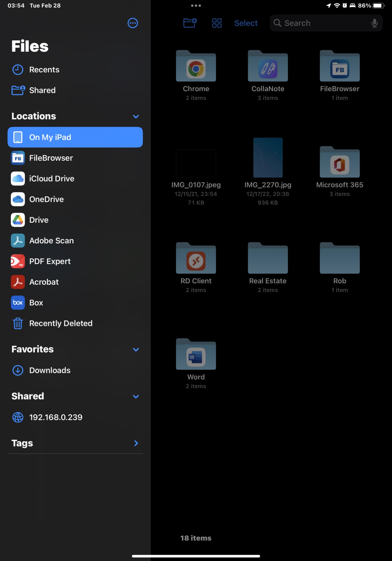The height and width of the screenshot is (561, 392).
Task: Click the Favorites heading text
Action: (33, 349)
